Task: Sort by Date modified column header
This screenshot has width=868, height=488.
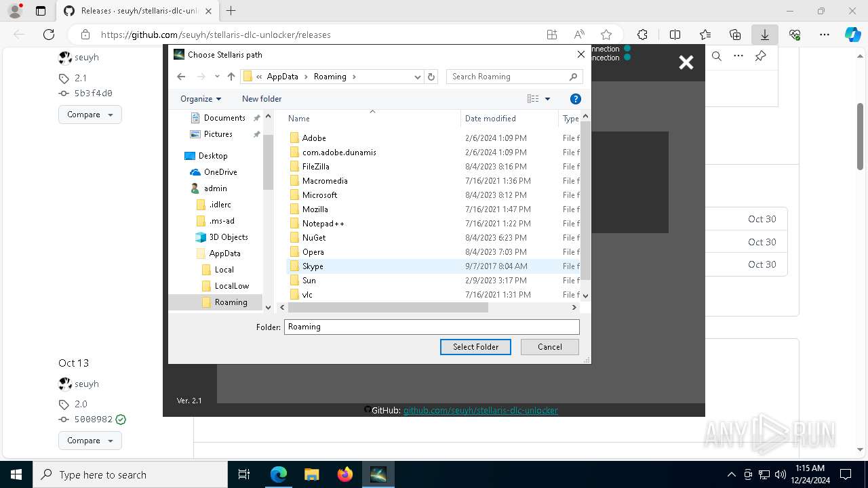Action: [x=509, y=118]
